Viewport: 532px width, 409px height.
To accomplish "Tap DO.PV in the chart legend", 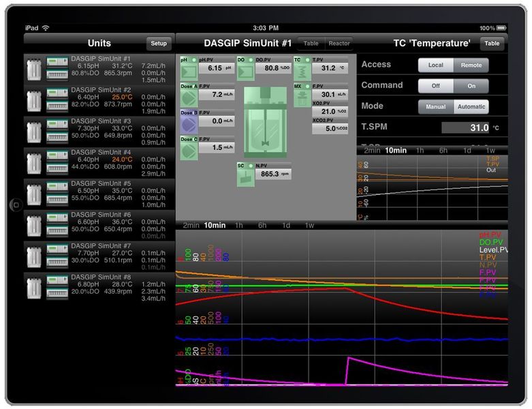I will (491, 243).
